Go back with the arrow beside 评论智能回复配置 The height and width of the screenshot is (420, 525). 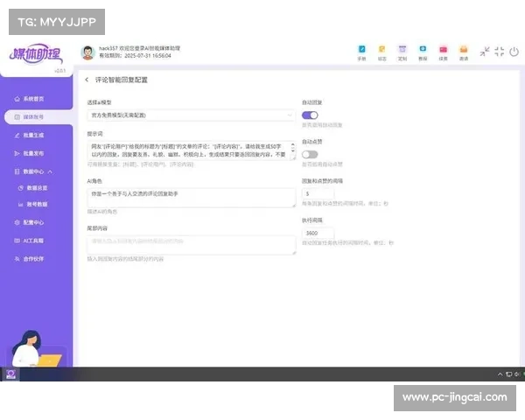click(87, 80)
